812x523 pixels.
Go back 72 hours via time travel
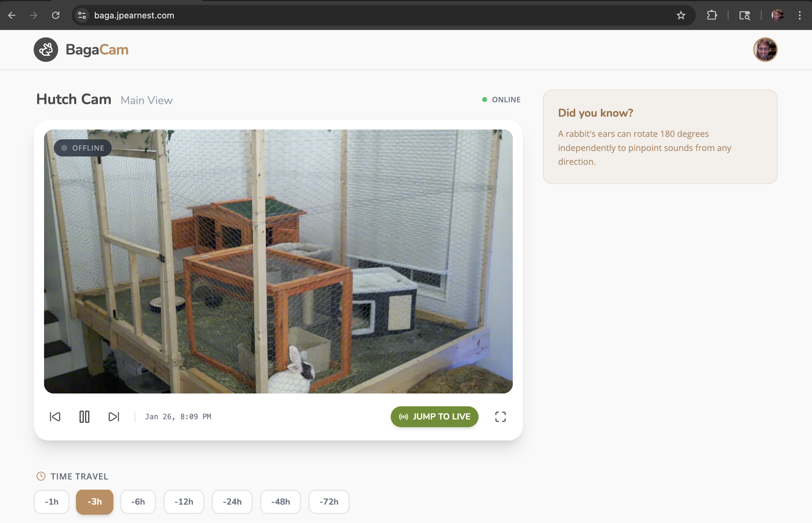pyautogui.click(x=329, y=502)
